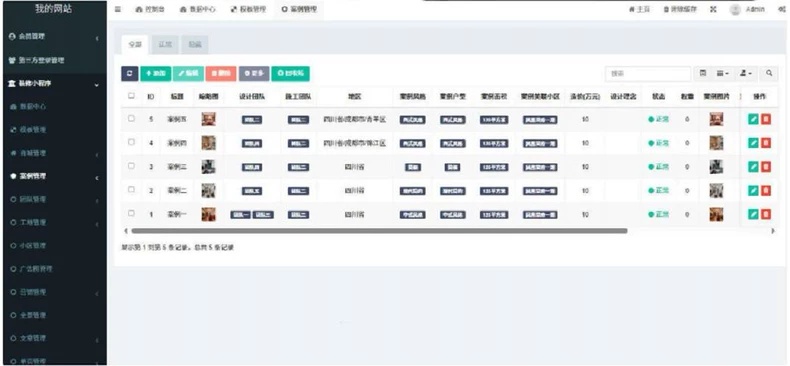This screenshot has width=790, height=366.
Task: Click the hamburger menu icon to collapse sidebar
Action: pyautogui.click(x=117, y=9)
